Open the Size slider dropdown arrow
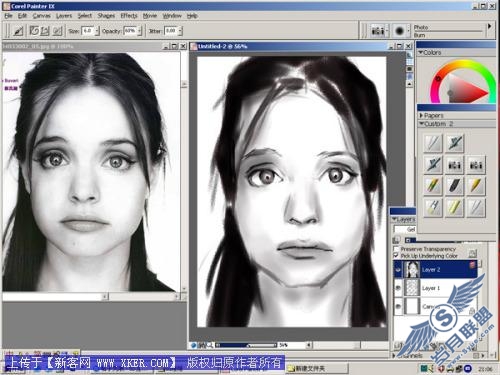This screenshot has height=375, width=500. click(x=97, y=31)
